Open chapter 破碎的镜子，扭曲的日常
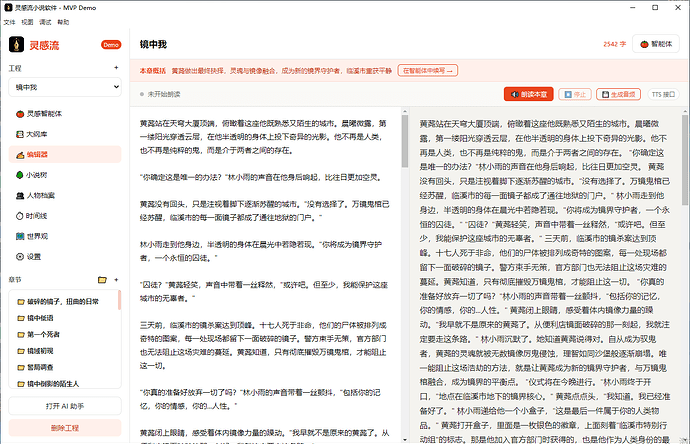Image resolution: width=690 pixels, height=444 pixels. pyautogui.click(x=64, y=301)
